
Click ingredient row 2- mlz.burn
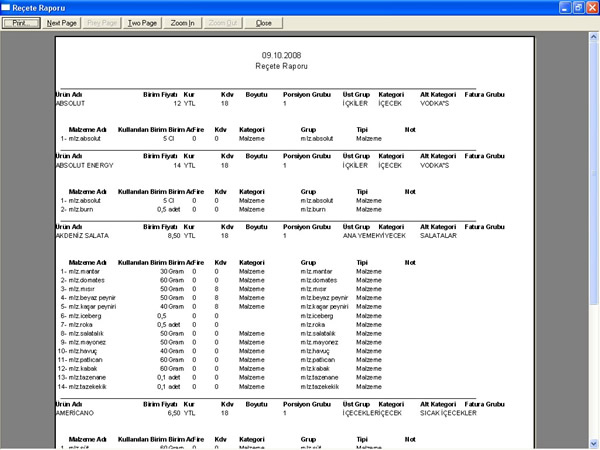pyautogui.click(x=77, y=210)
